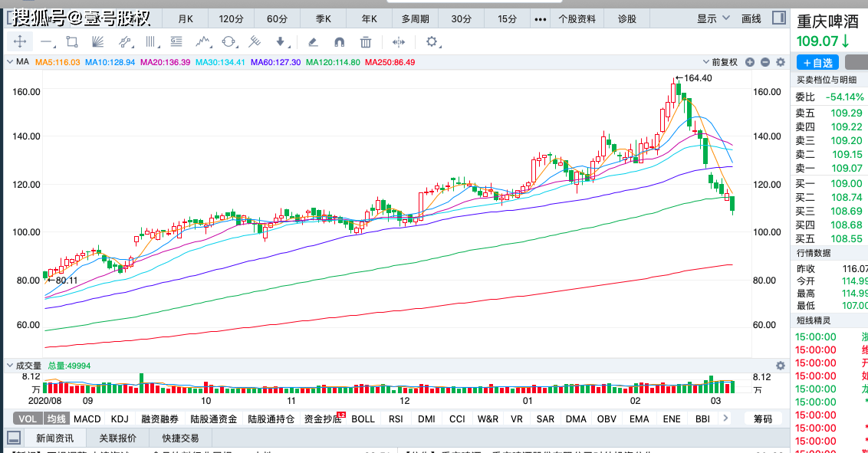Viewport: 868px width, 453px height.
Task: Select MACD indicator
Action: pyautogui.click(x=87, y=419)
